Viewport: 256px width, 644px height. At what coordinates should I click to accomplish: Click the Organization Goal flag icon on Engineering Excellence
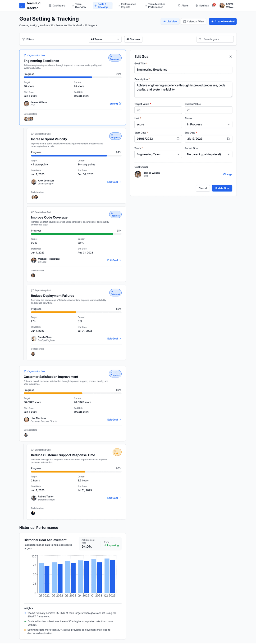coord(25,55)
